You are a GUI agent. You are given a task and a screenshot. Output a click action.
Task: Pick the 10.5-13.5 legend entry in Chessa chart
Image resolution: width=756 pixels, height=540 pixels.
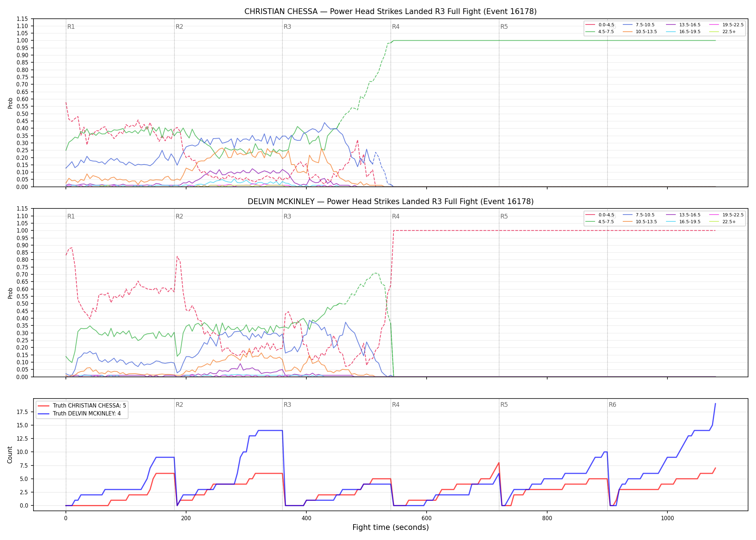[640, 32]
